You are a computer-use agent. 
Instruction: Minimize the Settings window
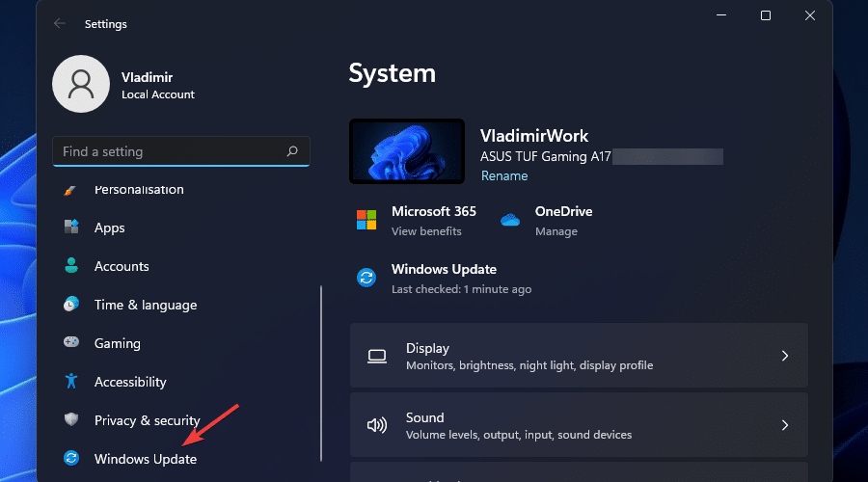click(721, 15)
